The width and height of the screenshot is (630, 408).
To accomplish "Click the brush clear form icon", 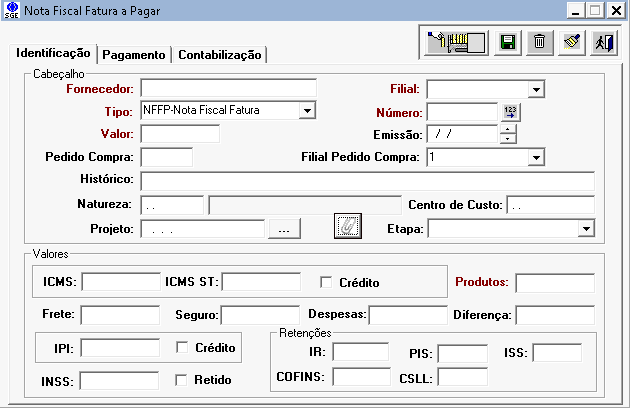I will [571, 42].
